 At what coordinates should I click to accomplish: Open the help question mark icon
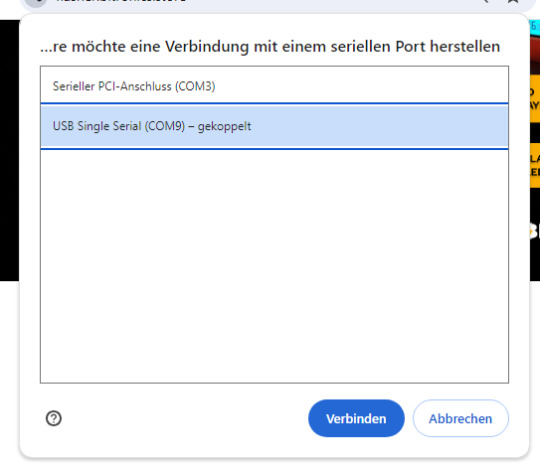click(x=54, y=418)
